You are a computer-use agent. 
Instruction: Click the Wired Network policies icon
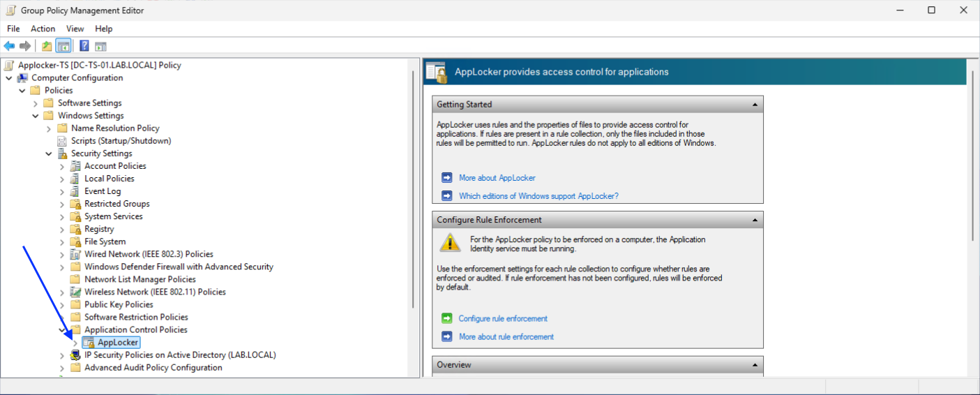click(x=75, y=254)
